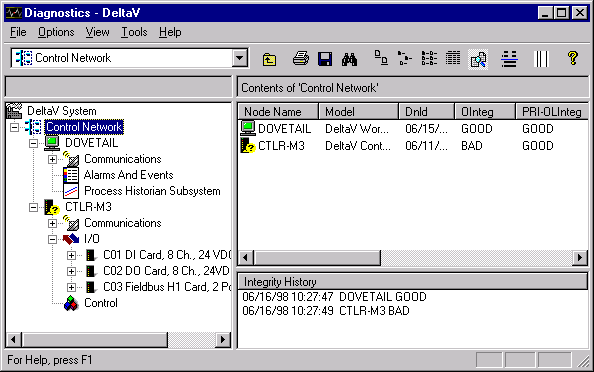
Task: Click the CTLR-M3 controller icon in tree
Action: (x=52, y=207)
